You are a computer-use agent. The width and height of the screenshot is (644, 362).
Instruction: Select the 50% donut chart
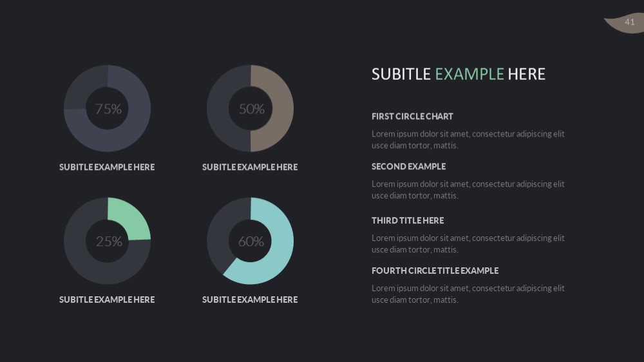click(x=250, y=108)
